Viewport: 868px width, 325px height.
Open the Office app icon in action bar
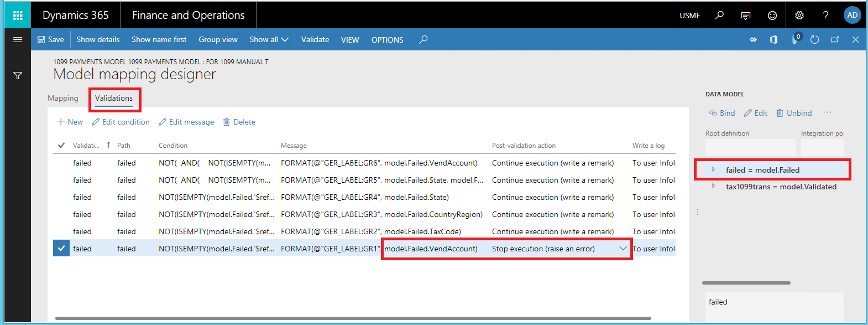click(x=773, y=39)
